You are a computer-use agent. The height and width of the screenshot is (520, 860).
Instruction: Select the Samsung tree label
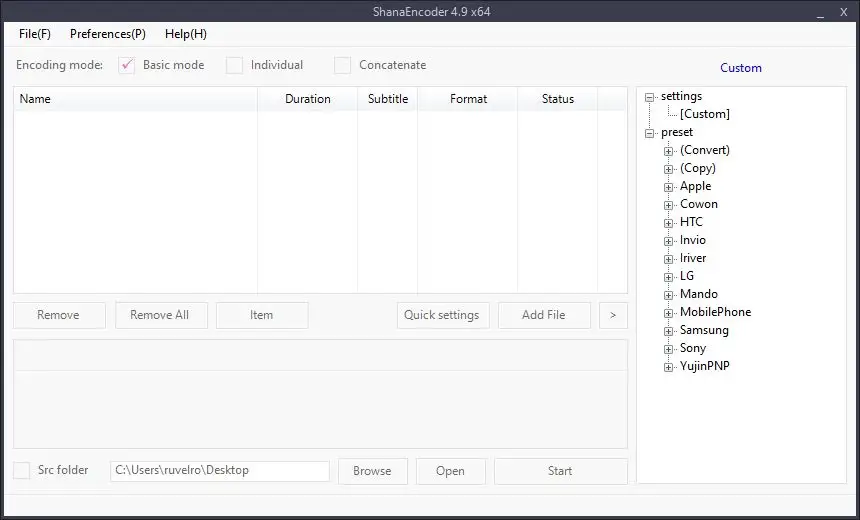[704, 330]
